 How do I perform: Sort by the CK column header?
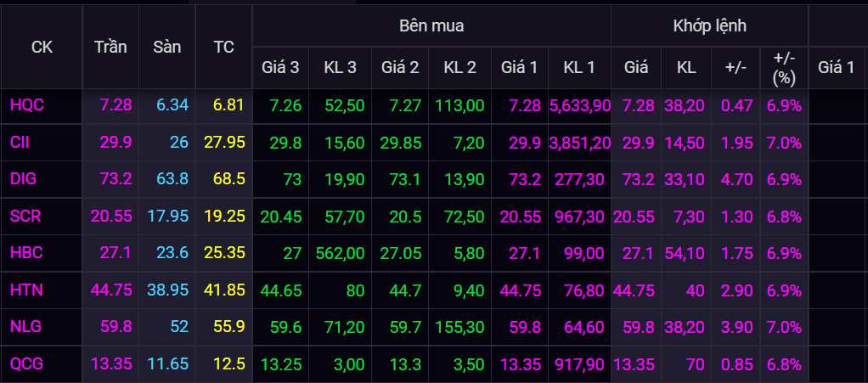click(x=42, y=48)
